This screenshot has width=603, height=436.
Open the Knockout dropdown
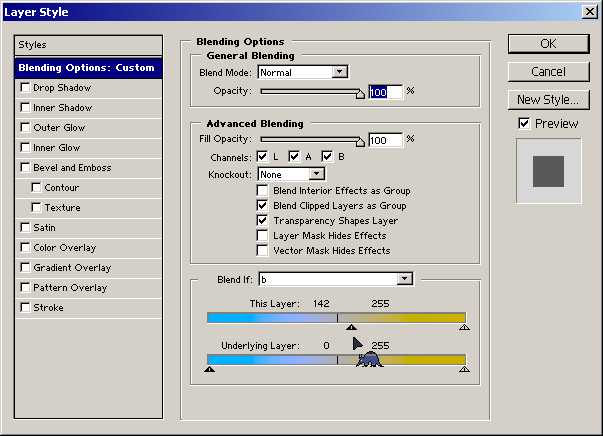(x=317, y=174)
